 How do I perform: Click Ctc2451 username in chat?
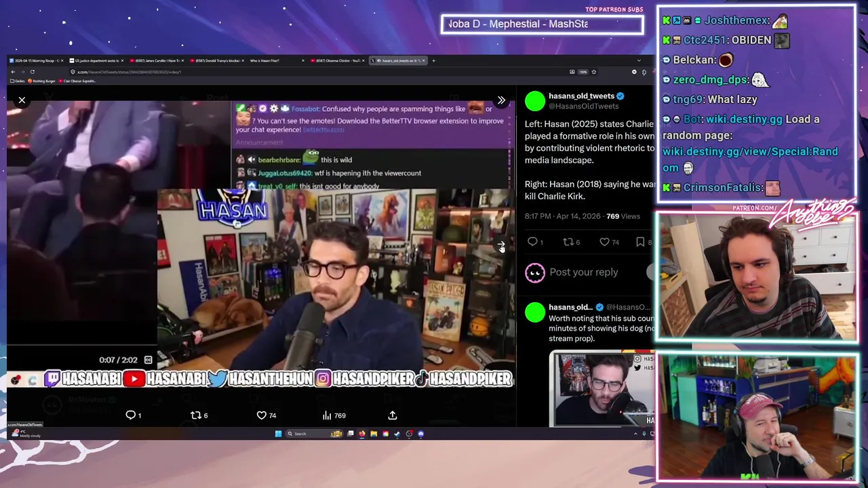point(705,41)
